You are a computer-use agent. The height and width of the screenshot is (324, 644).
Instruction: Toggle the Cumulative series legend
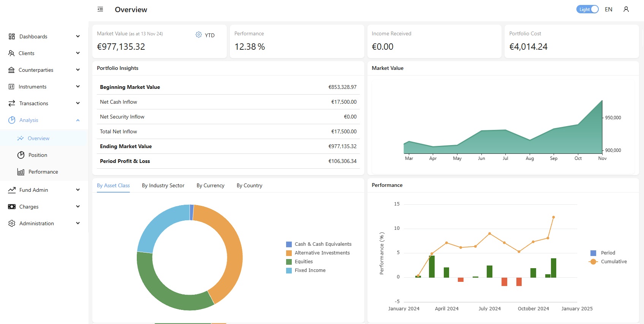pos(608,262)
